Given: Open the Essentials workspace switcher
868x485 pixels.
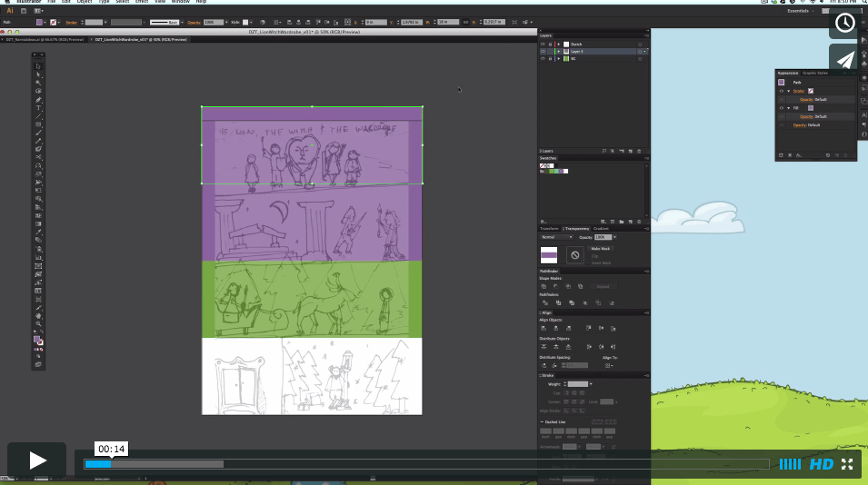Looking at the screenshot, I should pos(800,11).
